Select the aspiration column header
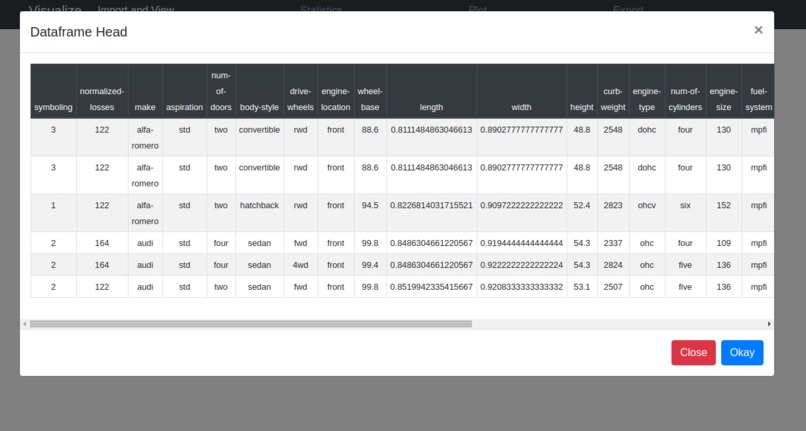Image resolution: width=806 pixels, height=431 pixels. click(185, 92)
